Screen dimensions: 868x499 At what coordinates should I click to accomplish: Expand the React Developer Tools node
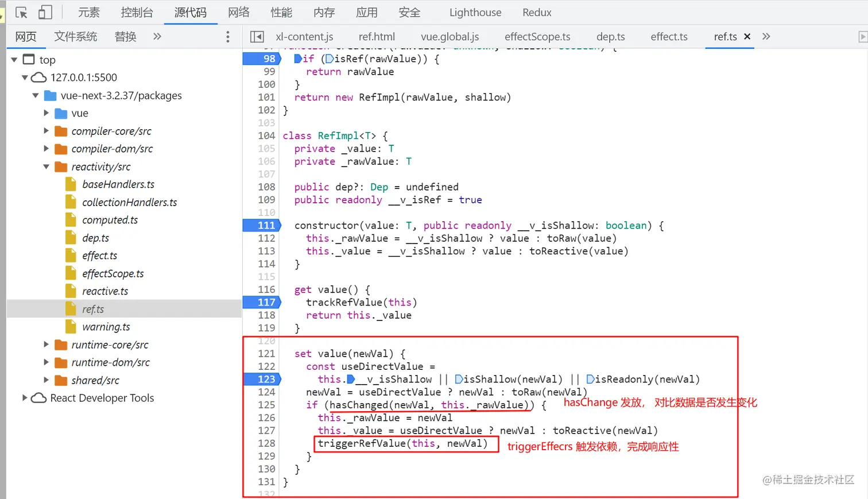click(x=25, y=398)
